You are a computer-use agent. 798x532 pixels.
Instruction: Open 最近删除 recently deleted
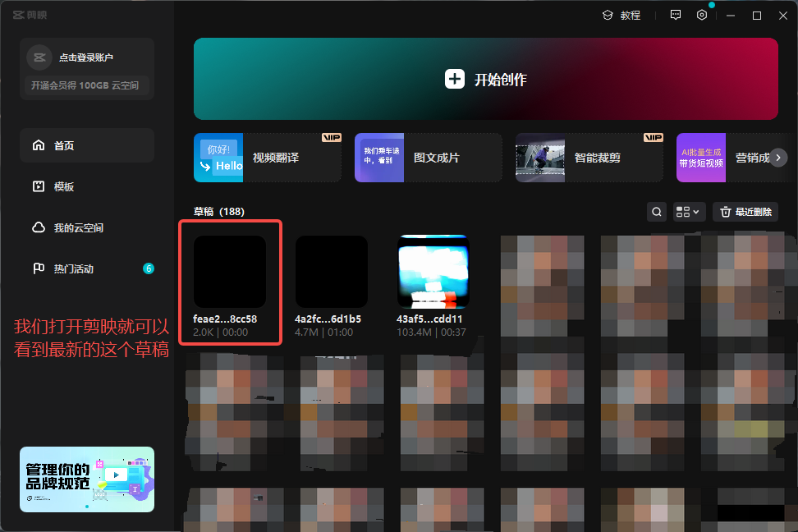tap(745, 212)
